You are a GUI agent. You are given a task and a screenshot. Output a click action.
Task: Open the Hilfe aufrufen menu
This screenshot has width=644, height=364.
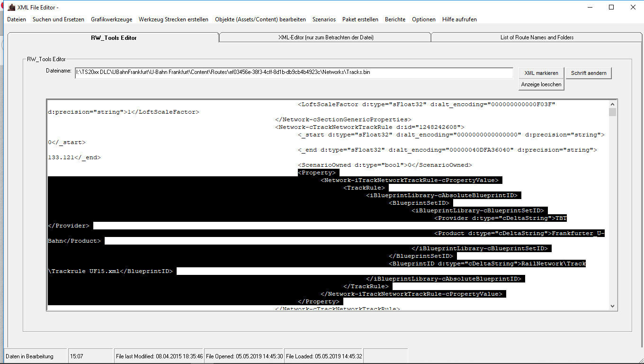(x=459, y=19)
